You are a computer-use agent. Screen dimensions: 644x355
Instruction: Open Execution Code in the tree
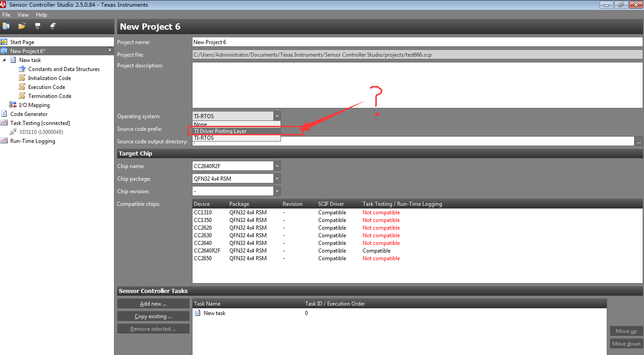pyautogui.click(x=47, y=87)
